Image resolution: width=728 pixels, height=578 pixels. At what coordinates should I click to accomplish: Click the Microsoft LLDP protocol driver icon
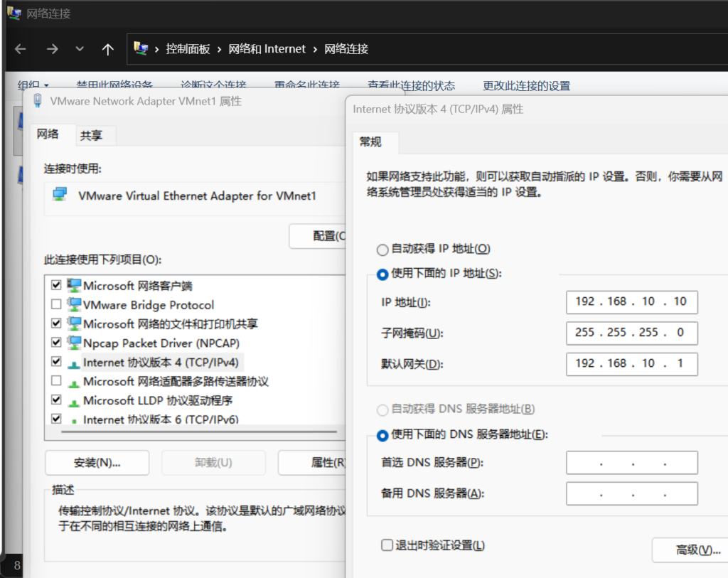74,400
